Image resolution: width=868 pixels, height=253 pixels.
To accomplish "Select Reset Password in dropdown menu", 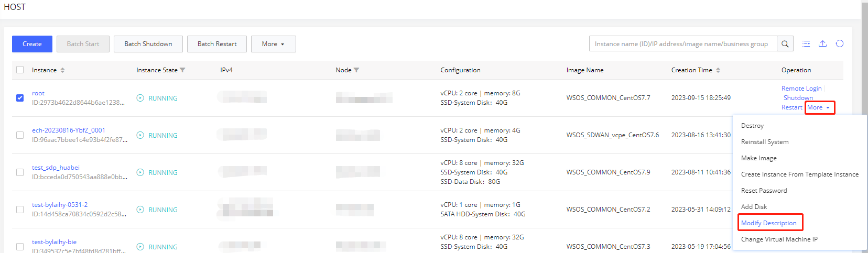I will (x=764, y=191).
